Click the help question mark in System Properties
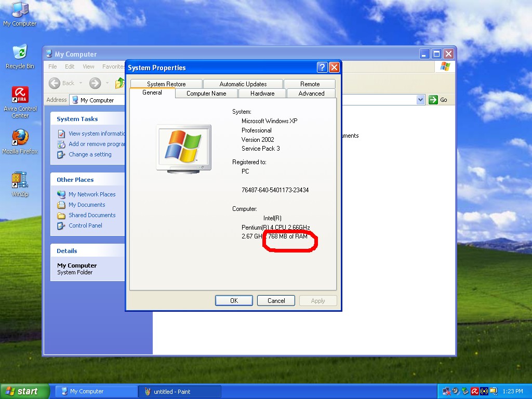This screenshot has height=399, width=532. [x=322, y=67]
